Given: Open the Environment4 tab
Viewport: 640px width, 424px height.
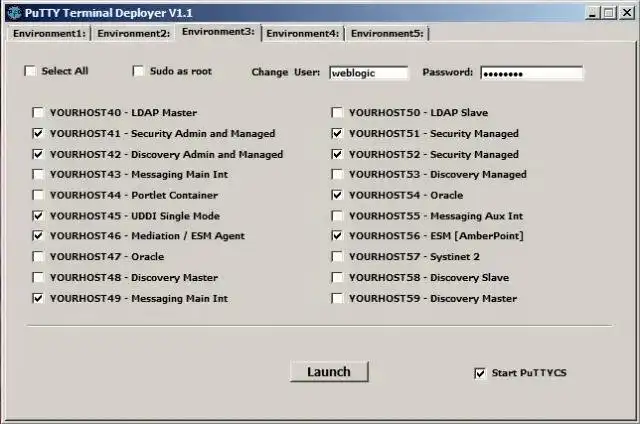Looking at the screenshot, I should [302, 33].
